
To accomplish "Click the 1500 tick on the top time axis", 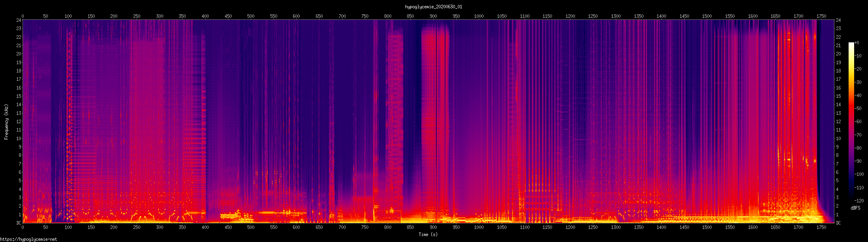I will click(x=707, y=16).
